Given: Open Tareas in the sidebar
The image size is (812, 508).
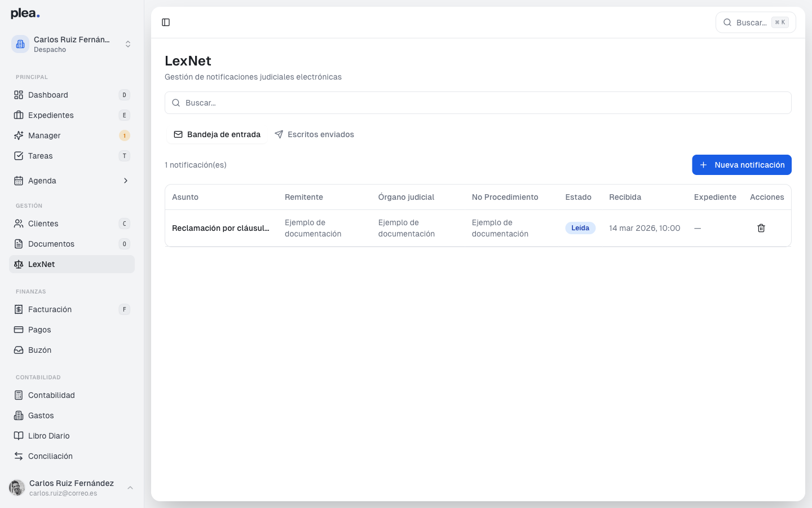Looking at the screenshot, I should [72, 156].
